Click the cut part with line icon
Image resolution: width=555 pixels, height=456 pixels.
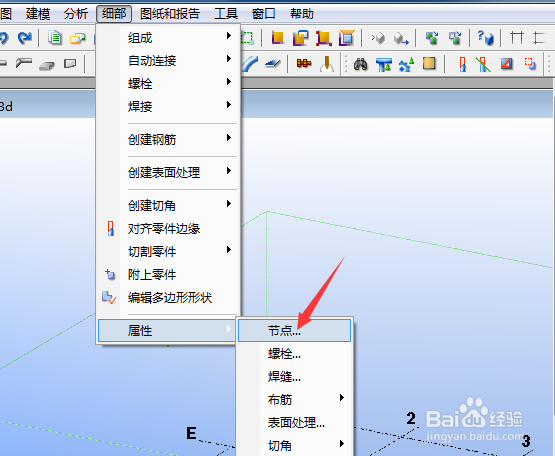(483, 64)
